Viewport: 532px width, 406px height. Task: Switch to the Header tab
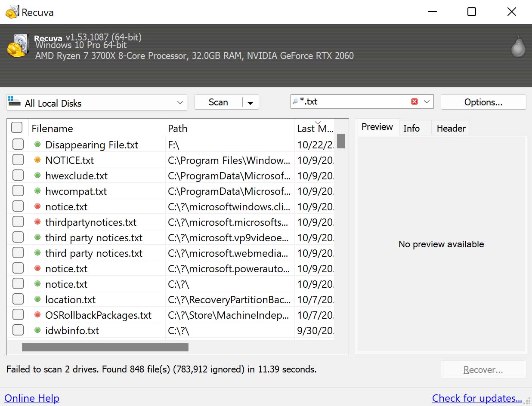(x=451, y=128)
